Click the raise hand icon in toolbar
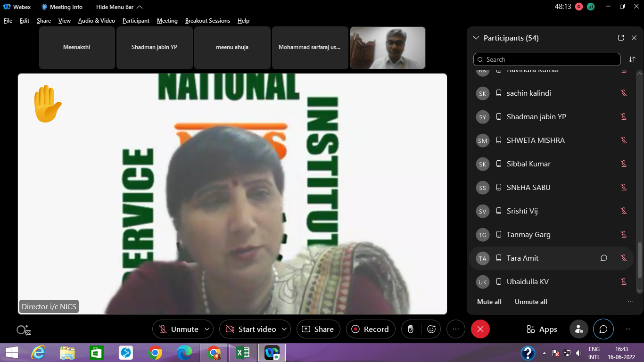Viewport: 644px width, 362px height. [411, 329]
